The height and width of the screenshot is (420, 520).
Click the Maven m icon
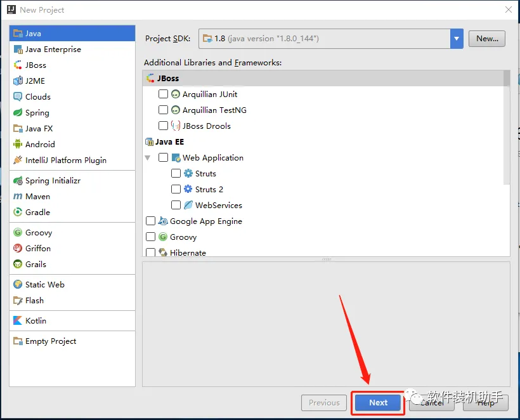click(x=18, y=197)
